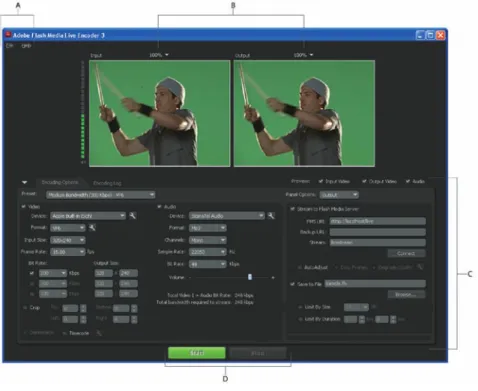The image size is (478, 391).
Task: Open the Input preview zoom 100% dropdown
Action: 159,55
